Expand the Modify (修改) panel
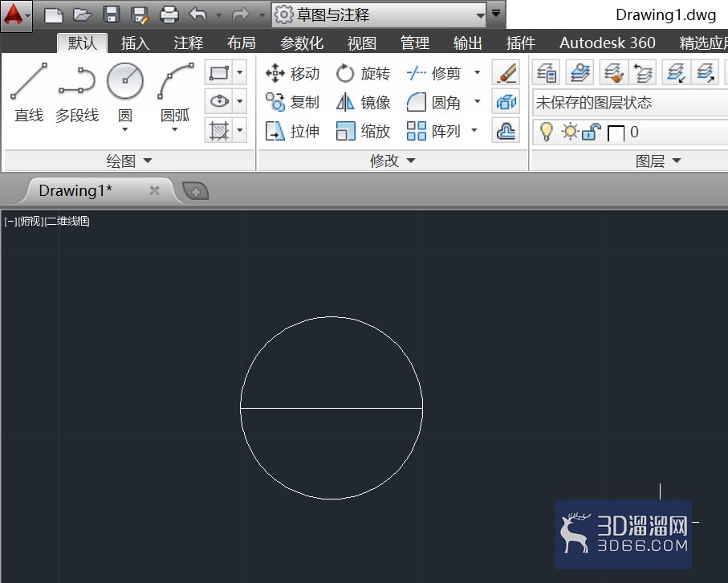The image size is (728, 583). coord(392,161)
